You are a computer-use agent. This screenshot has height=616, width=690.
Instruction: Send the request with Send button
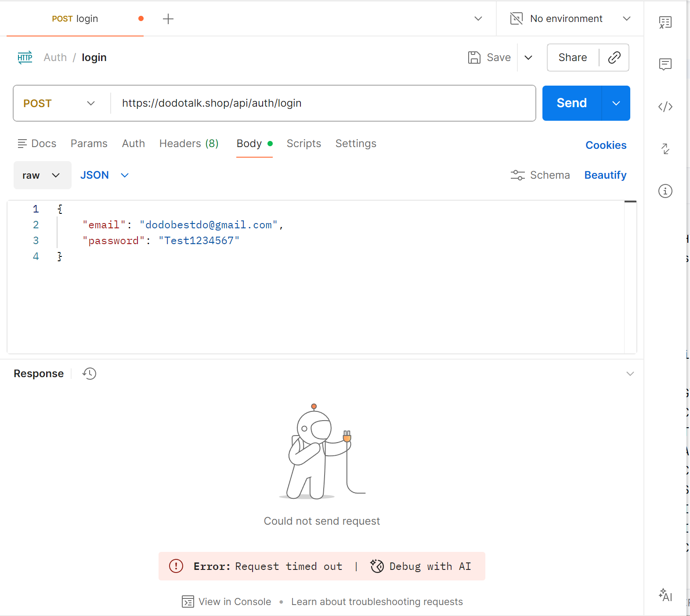pyautogui.click(x=572, y=103)
